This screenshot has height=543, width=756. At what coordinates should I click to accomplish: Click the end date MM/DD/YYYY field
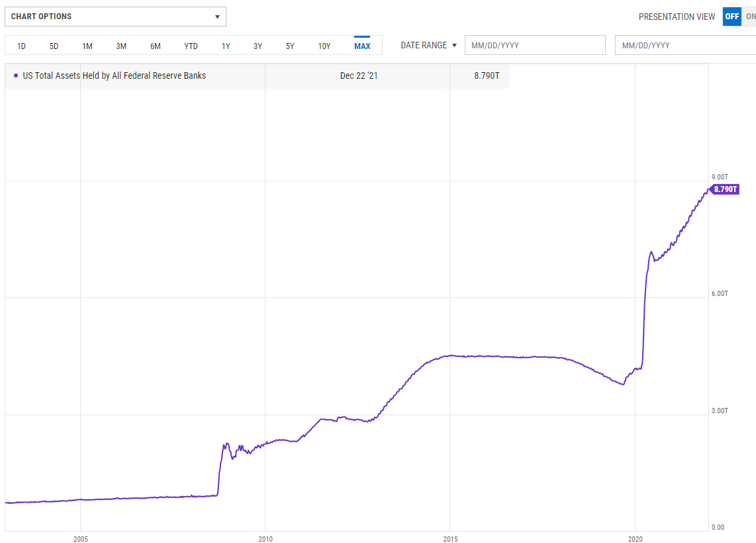(x=685, y=45)
